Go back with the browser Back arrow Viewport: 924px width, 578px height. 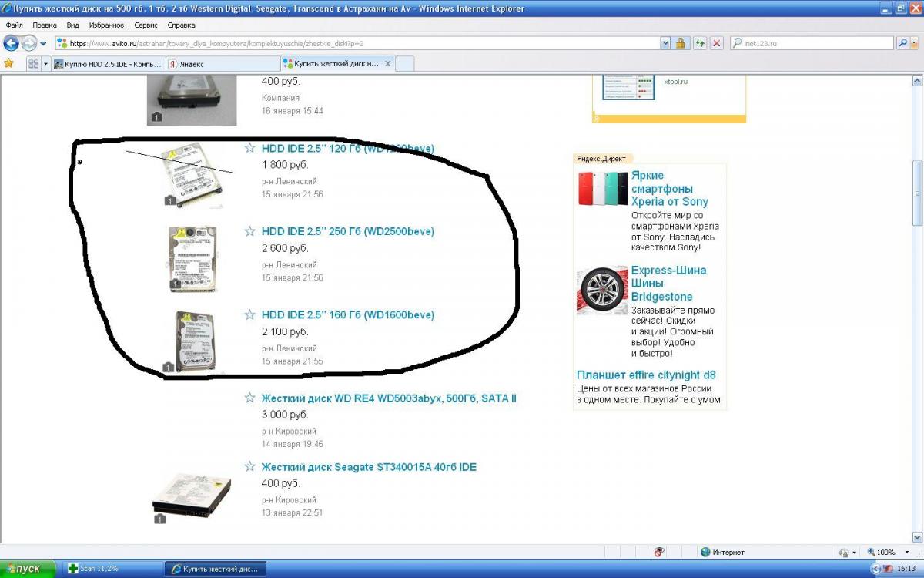tap(11, 43)
